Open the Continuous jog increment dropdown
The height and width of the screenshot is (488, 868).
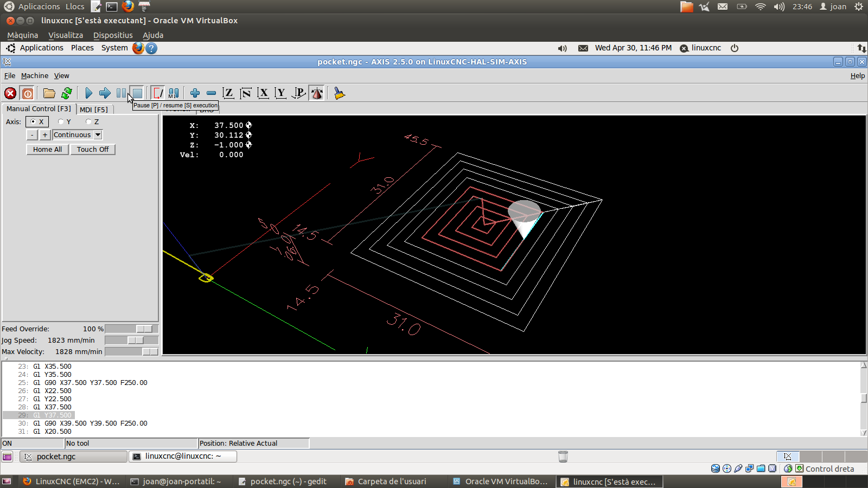[x=98, y=135]
